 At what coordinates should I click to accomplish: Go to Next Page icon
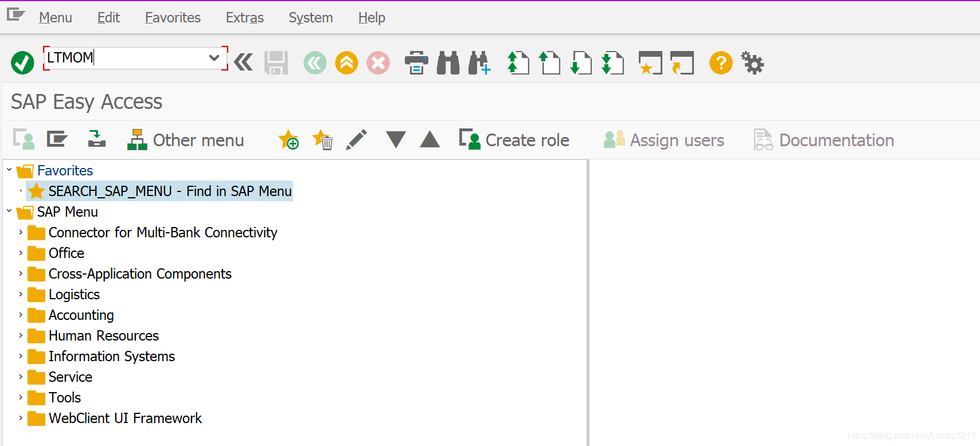(581, 62)
